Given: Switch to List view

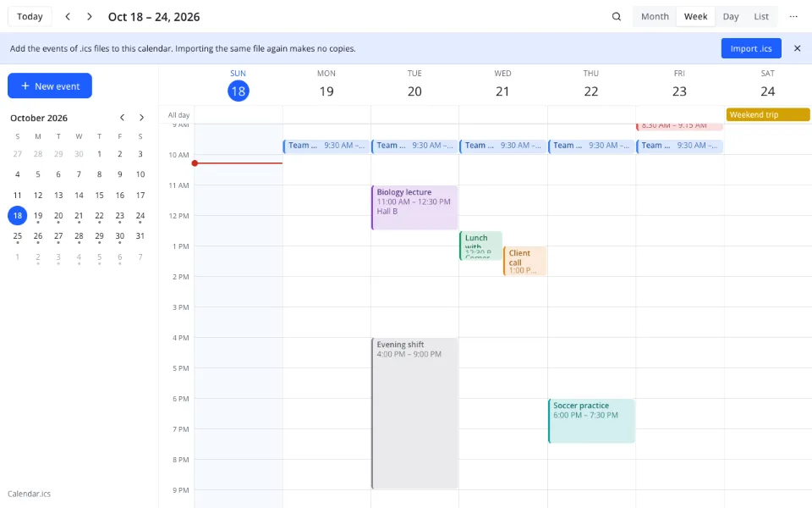Looking at the screenshot, I should pyautogui.click(x=760, y=17).
